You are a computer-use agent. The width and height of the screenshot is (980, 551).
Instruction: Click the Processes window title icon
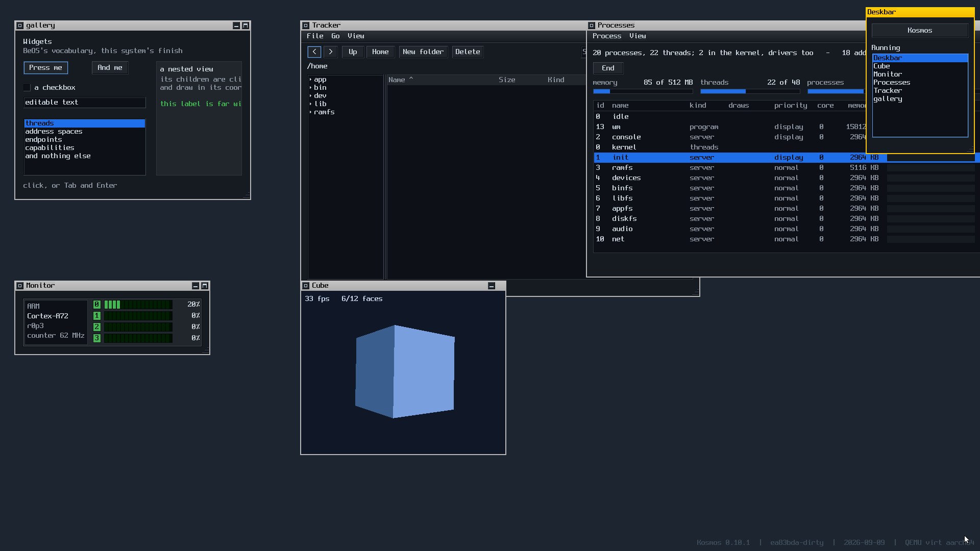592,26
